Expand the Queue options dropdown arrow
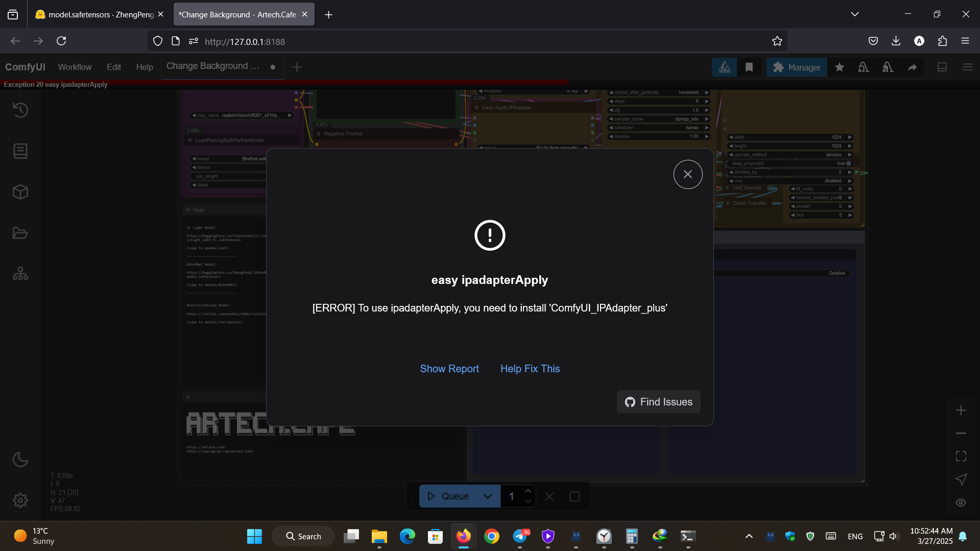The height and width of the screenshot is (551, 980). point(487,496)
